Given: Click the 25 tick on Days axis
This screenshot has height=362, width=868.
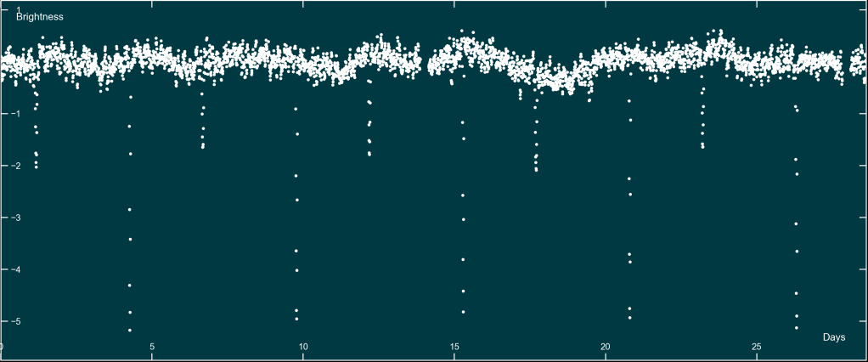Looking at the screenshot, I should point(757,347).
